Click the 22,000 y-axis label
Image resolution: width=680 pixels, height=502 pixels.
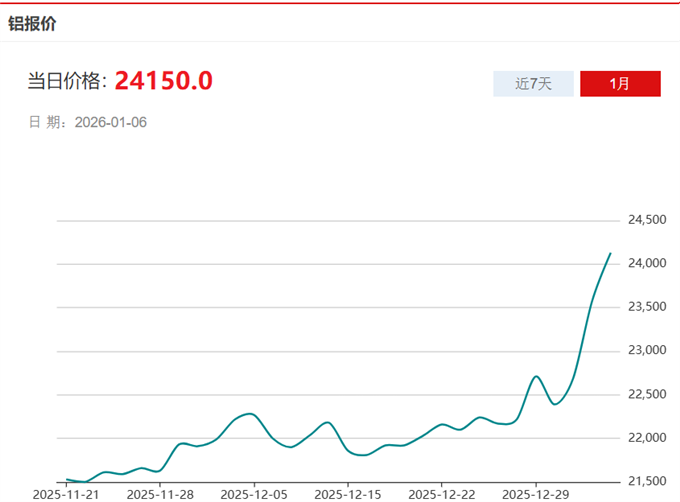click(646, 438)
